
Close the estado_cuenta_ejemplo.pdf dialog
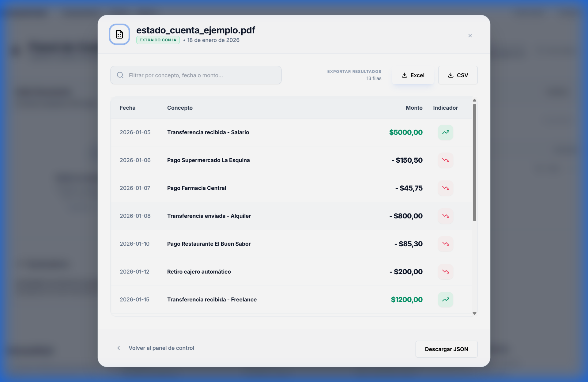coord(470,36)
